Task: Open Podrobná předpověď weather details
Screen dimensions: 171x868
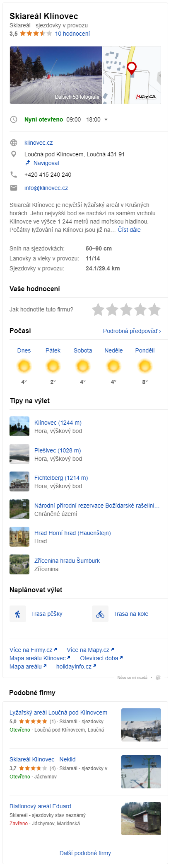Action: [x=132, y=331]
